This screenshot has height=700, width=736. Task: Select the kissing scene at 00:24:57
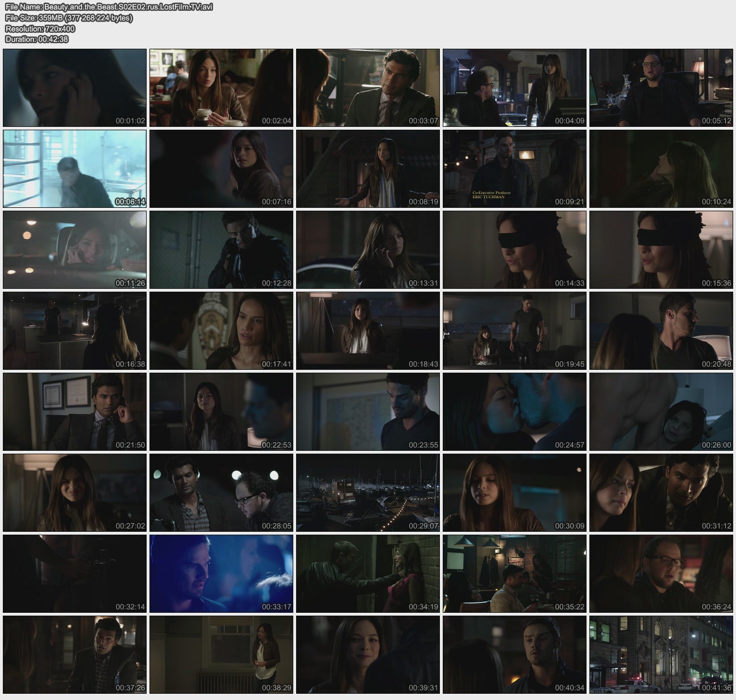pos(515,412)
